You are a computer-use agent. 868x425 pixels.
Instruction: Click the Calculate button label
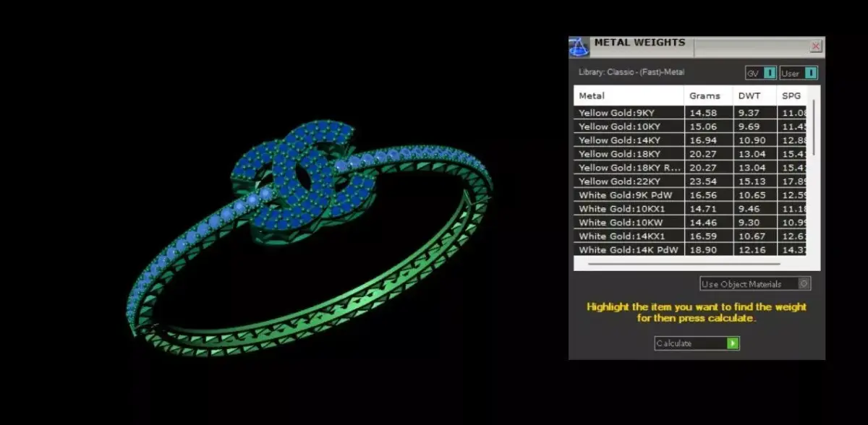pos(673,343)
